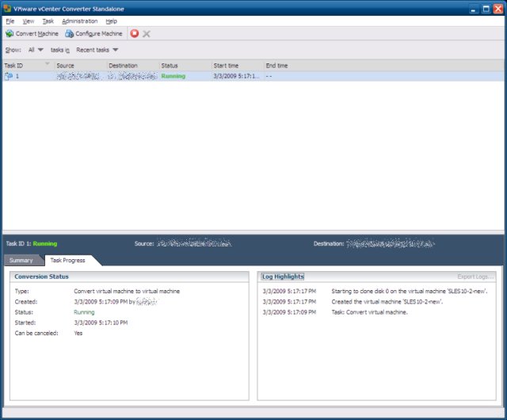Sort tasks by Status column header
Viewport: 507px width, 420px height.
pos(170,66)
